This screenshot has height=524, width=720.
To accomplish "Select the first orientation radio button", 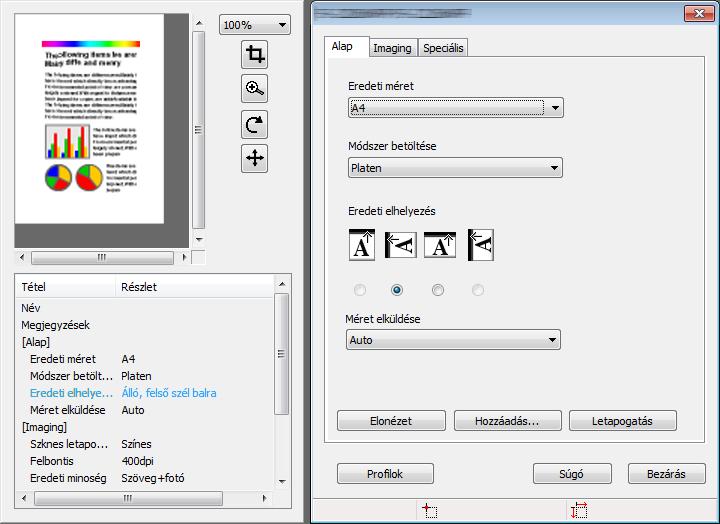I will [x=360, y=290].
